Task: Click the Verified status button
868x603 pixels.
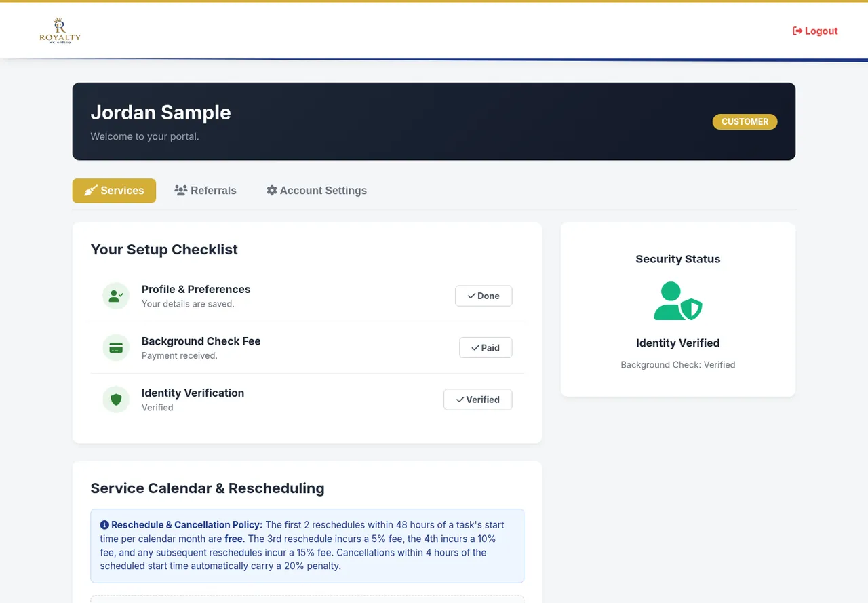Action: pos(478,400)
